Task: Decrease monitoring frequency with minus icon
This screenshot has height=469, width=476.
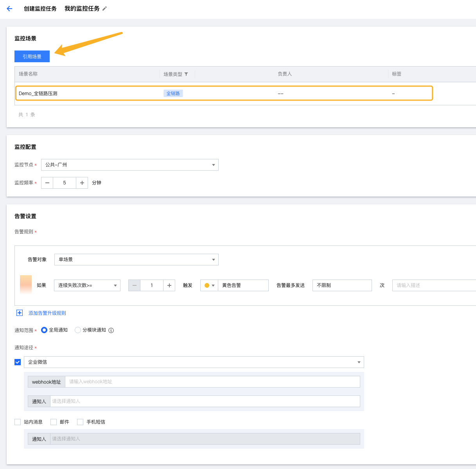Action: [x=47, y=183]
